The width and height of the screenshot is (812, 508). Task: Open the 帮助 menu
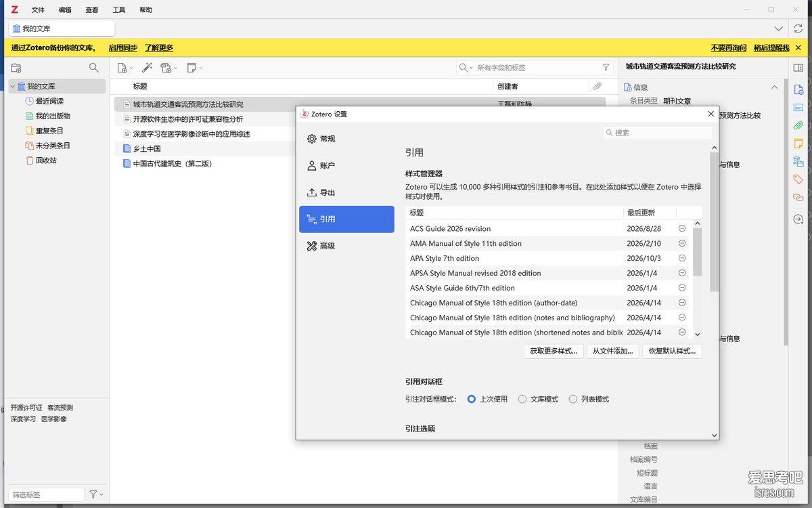(145, 10)
